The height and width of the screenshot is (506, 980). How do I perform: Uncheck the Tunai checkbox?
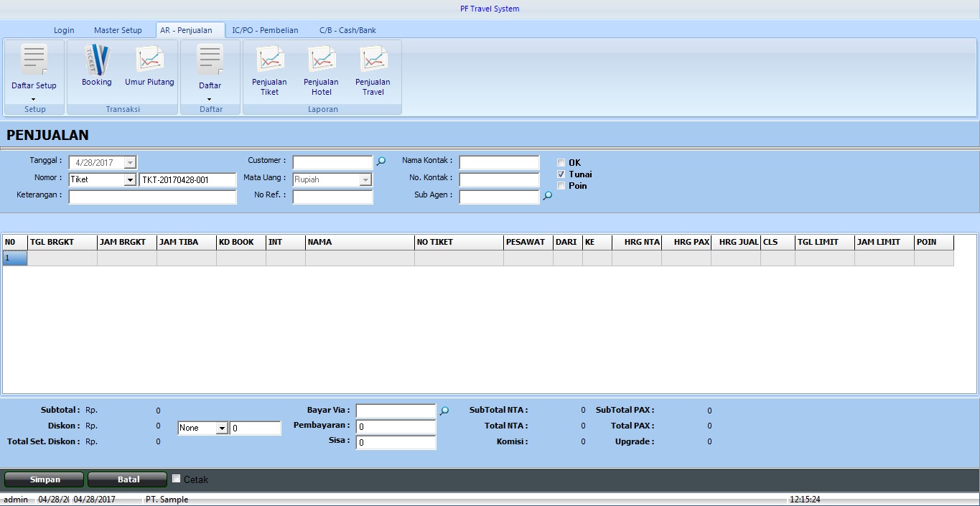click(x=561, y=174)
